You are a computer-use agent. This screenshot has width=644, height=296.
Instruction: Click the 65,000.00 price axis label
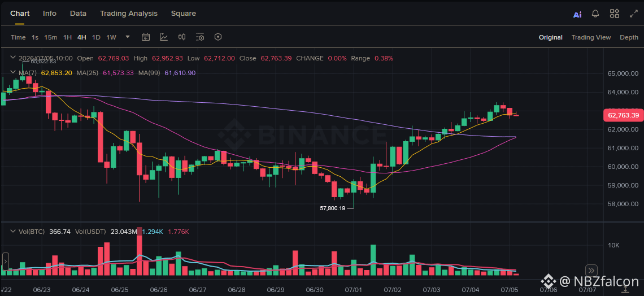click(x=623, y=73)
